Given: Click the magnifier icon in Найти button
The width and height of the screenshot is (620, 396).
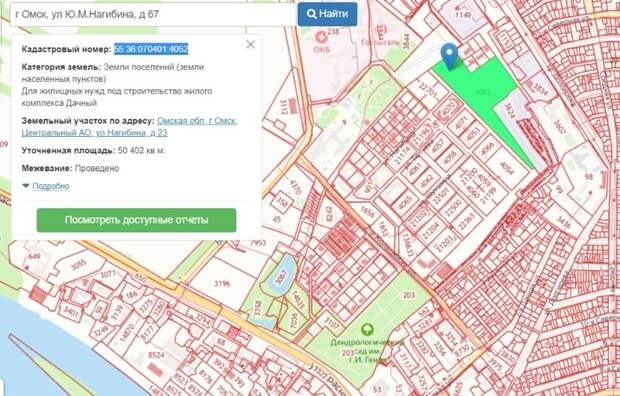Looking at the screenshot, I should 312,14.
